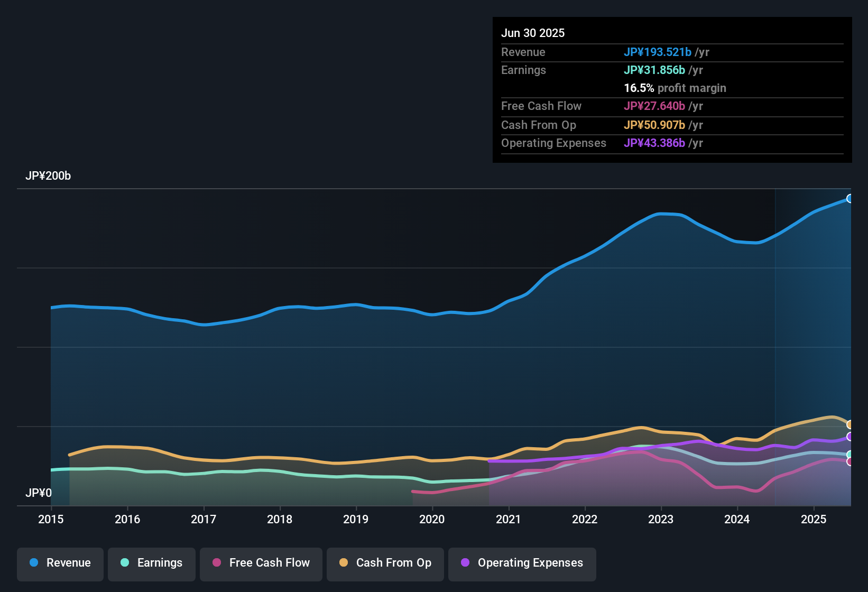This screenshot has height=592, width=868.
Task: Click the 2023 year label on the axis
Action: pyautogui.click(x=661, y=520)
